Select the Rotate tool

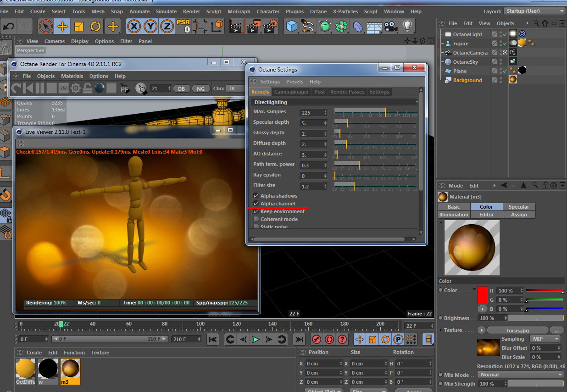coord(95,26)
